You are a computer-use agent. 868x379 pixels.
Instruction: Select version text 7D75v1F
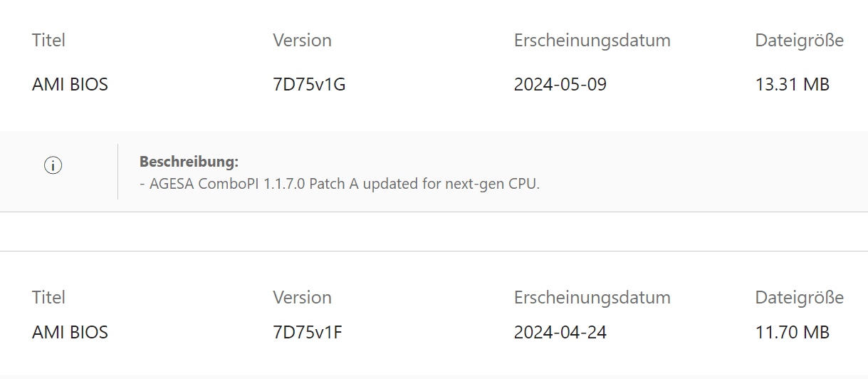pyautogui.click(x=308, y=332)
